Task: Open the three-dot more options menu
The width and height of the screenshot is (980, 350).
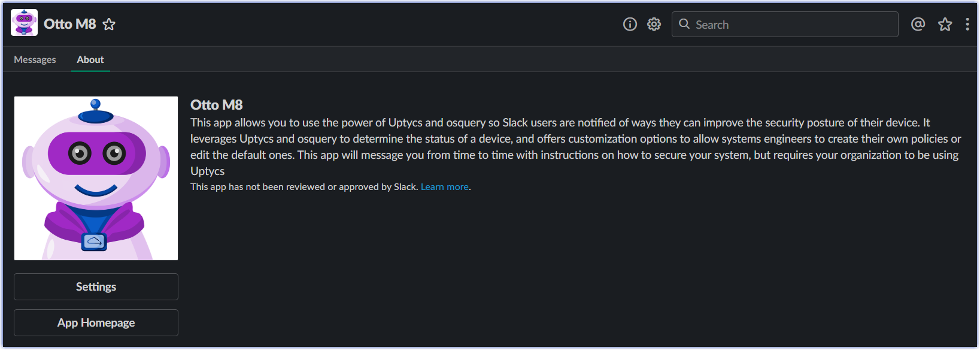Action: tap(967, 24)
